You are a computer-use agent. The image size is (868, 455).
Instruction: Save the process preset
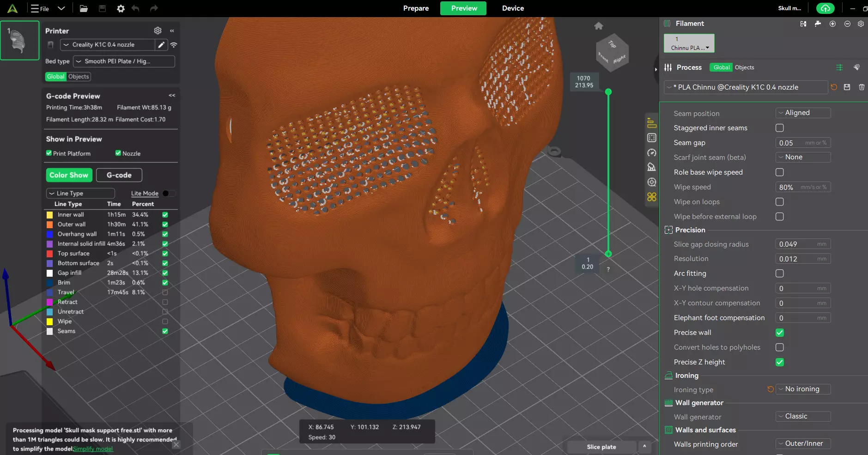847,87
